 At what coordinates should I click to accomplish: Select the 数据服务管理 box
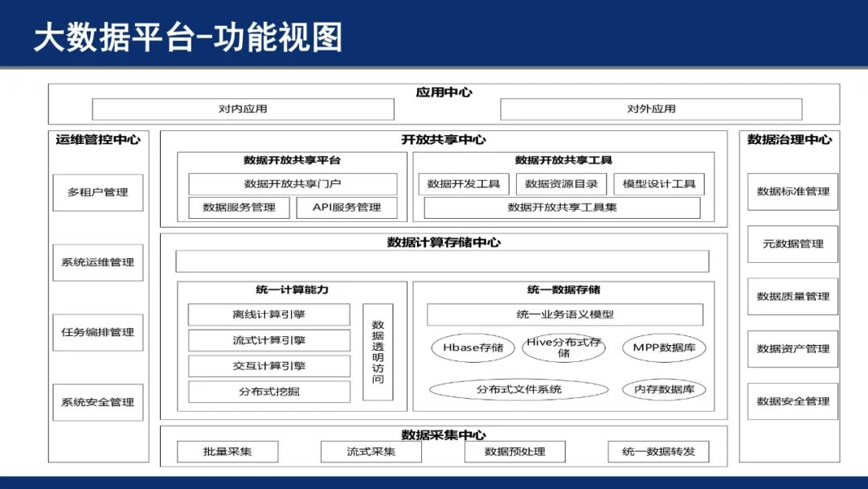click(240, 208)
